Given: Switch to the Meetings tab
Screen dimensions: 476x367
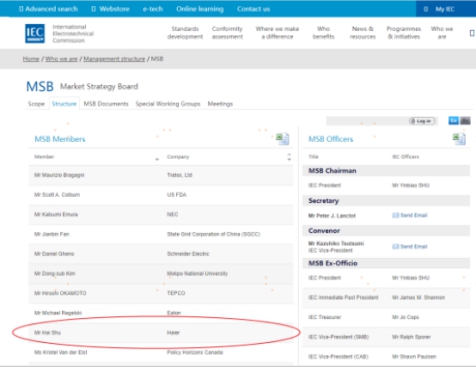Looking at the screenshot, I should coord(220,104).
